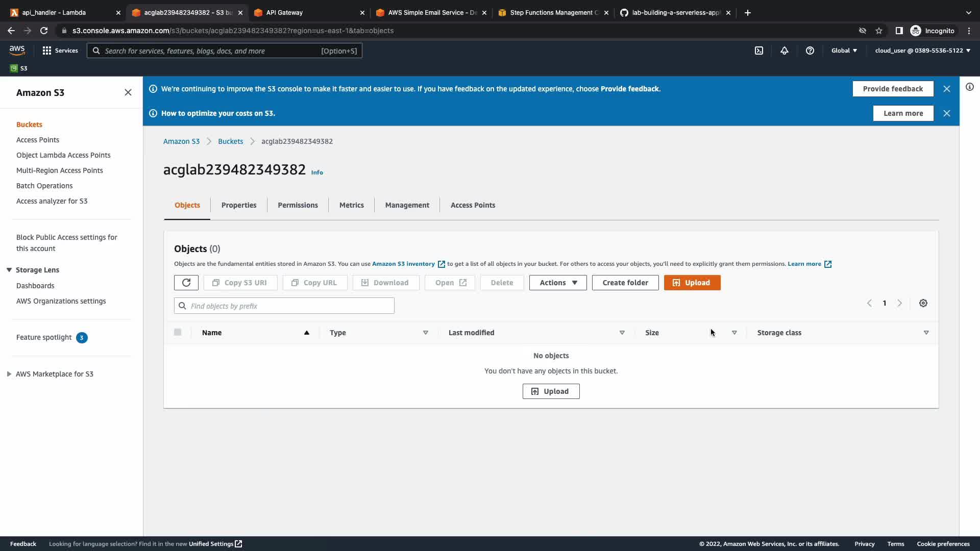Switch to the Properties tab
This screenshot has height=551, width=980.
click(x=239, y=205)
